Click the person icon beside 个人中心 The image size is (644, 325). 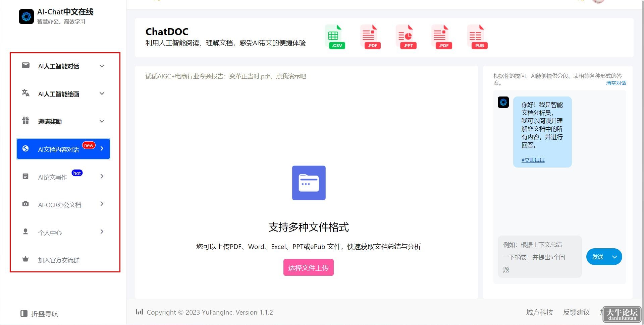coord(25,232)
